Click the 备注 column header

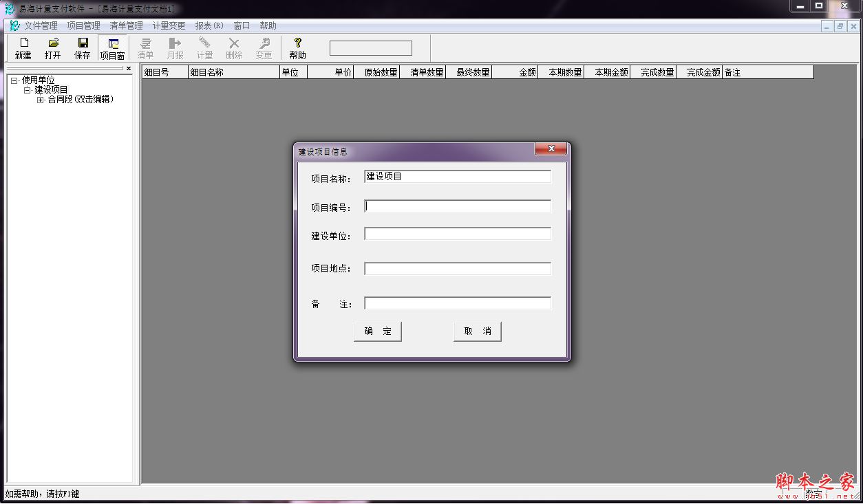(x=769, y=72)
